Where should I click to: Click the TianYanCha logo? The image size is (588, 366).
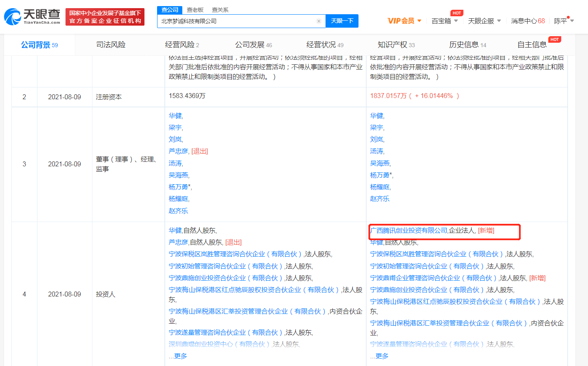pos(32,17)
